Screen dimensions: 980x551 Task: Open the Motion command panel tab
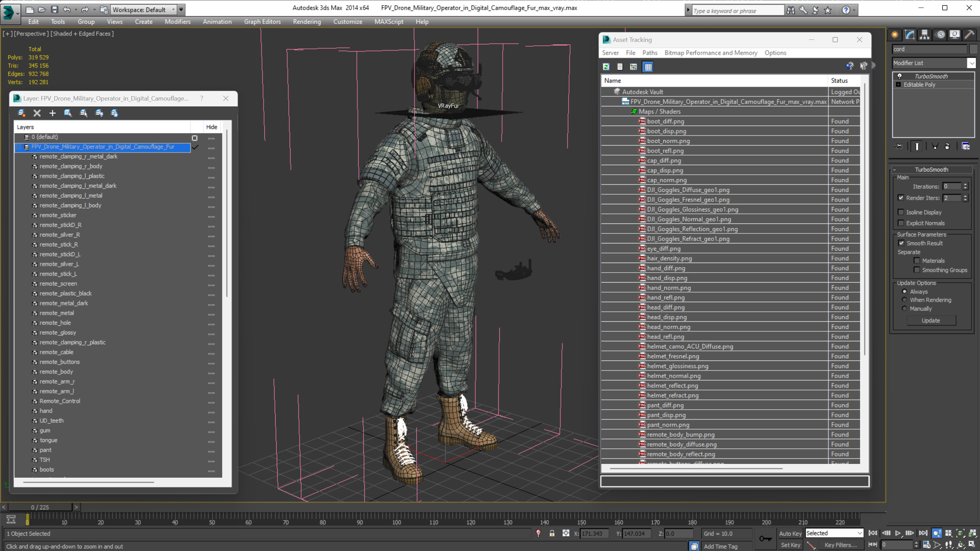pos(940,35)
